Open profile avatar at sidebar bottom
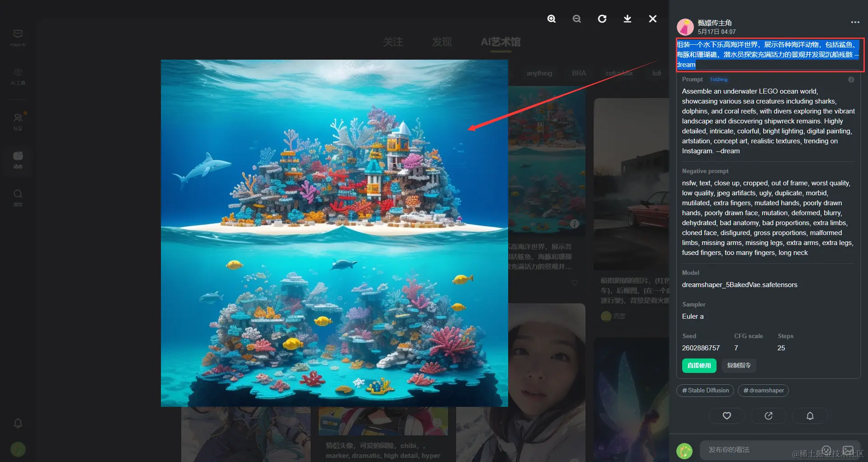 [x=18, y=449]
